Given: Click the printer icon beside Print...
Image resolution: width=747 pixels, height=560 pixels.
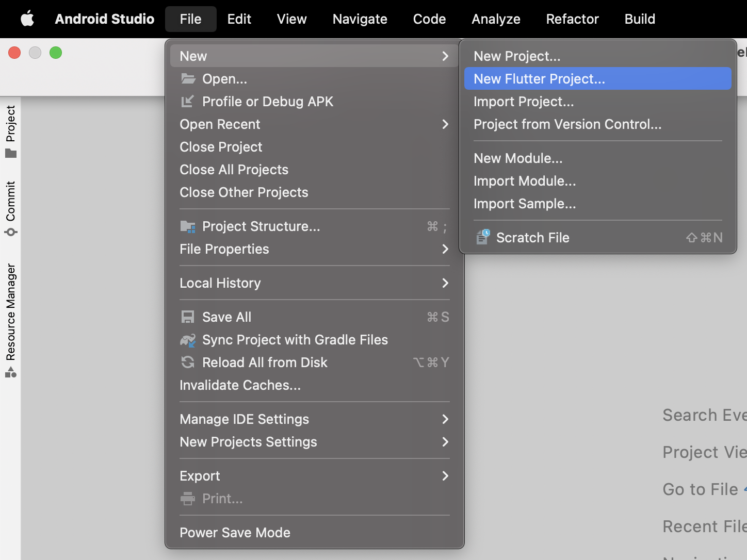Looking at the screenshot, I should (188, 499).
